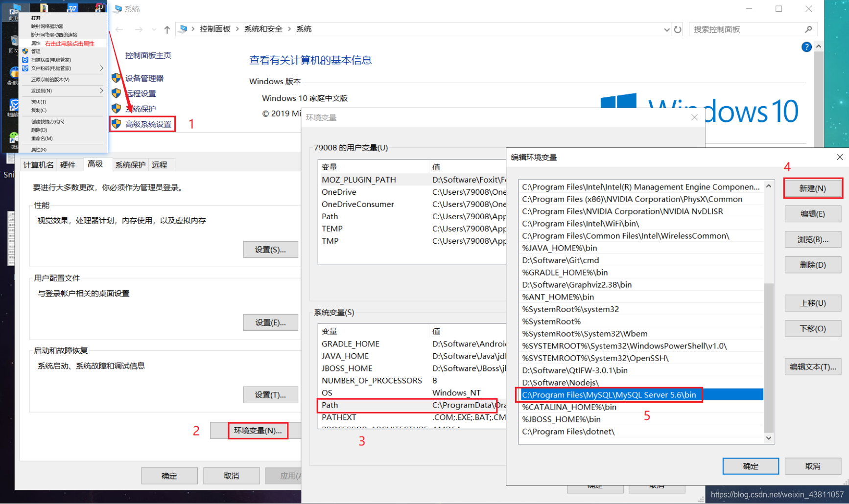Choose 创建快捷方式(S) in the context menu
This screenshot has height=504, width=849.
click(x=62, y=121)
